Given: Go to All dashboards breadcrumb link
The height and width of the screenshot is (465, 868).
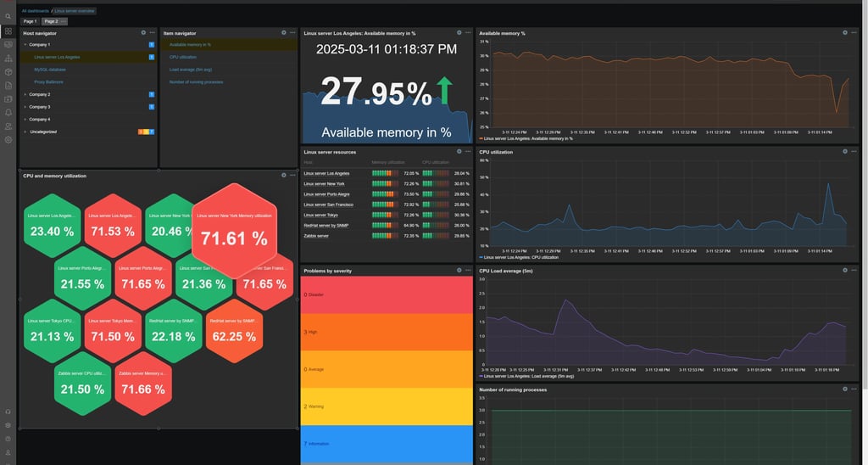Looking at the screenshot, I should pyautogui.click(x=36, y=11).
